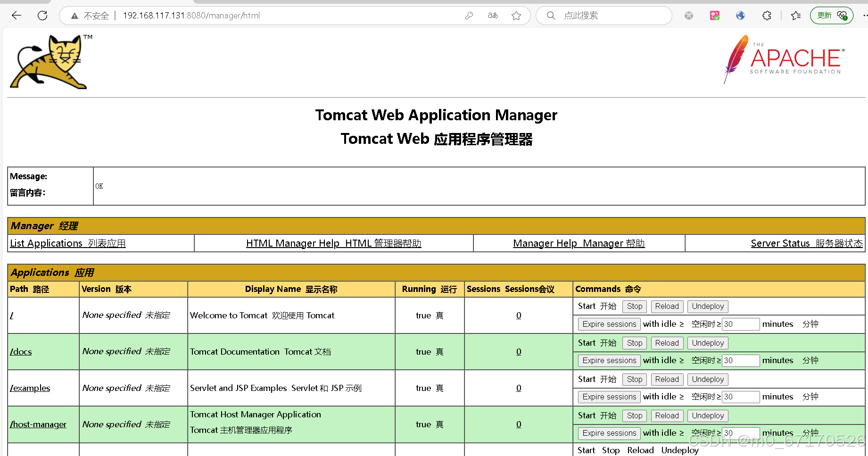This screenshot has height=456, width=868.
Task: Click the magnifier icon in search box
Action: tap(551, 16)
